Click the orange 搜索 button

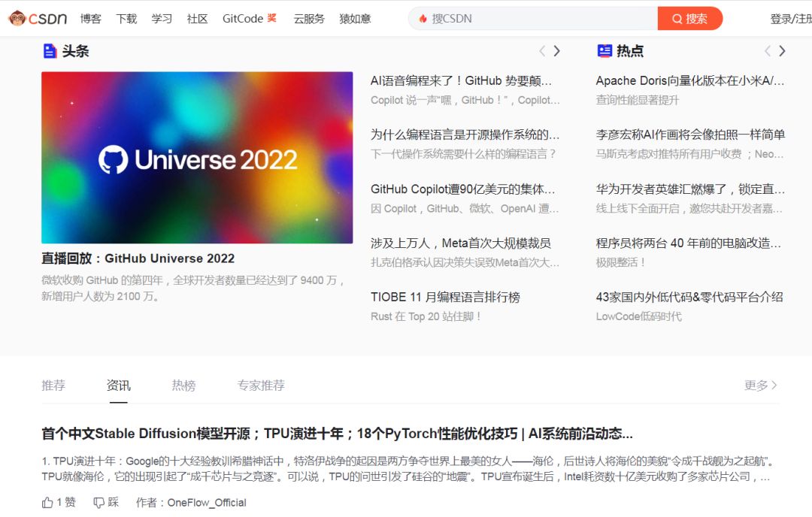689,19
